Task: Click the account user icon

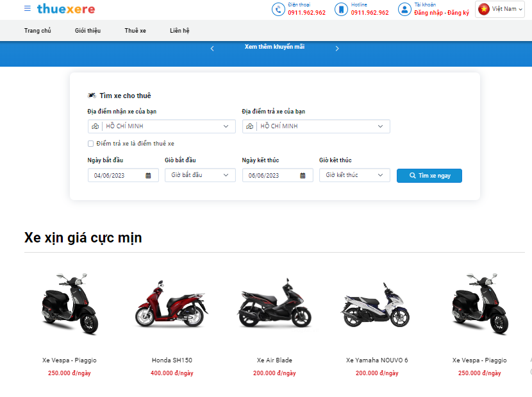Action: coord(404,9)
